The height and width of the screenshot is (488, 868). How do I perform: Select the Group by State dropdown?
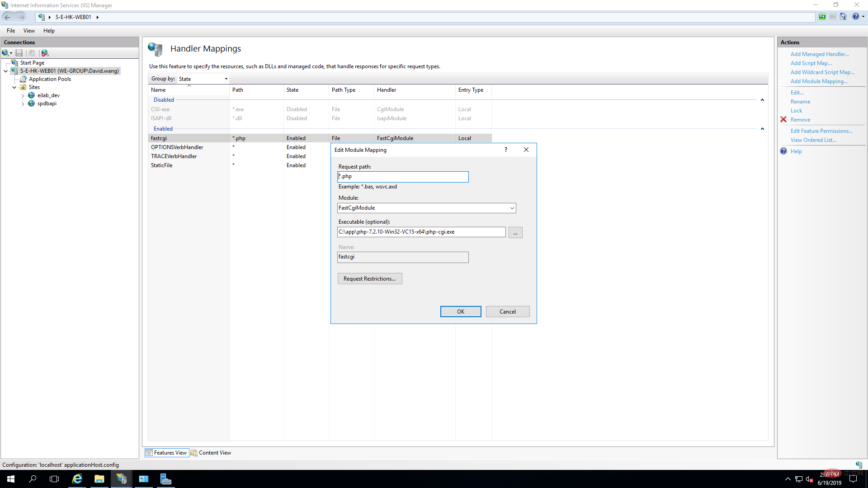click(x=203, y=79)
